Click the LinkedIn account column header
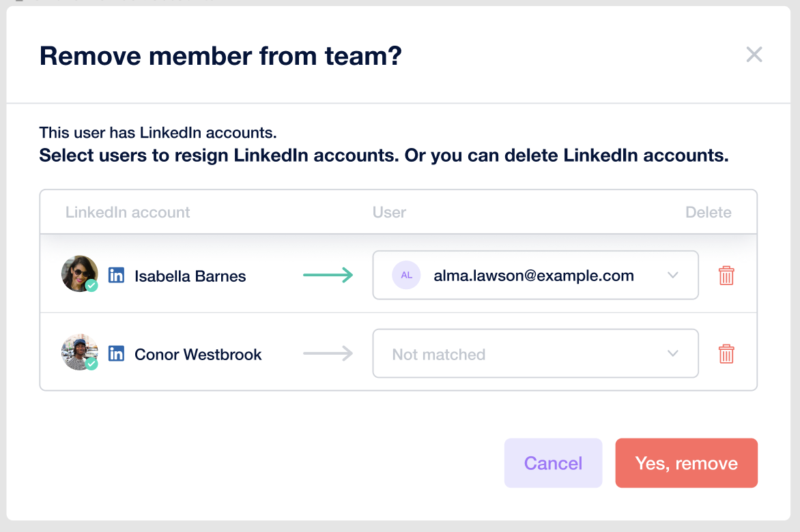Viewport: 800px width, 532px height. (128, 212)
